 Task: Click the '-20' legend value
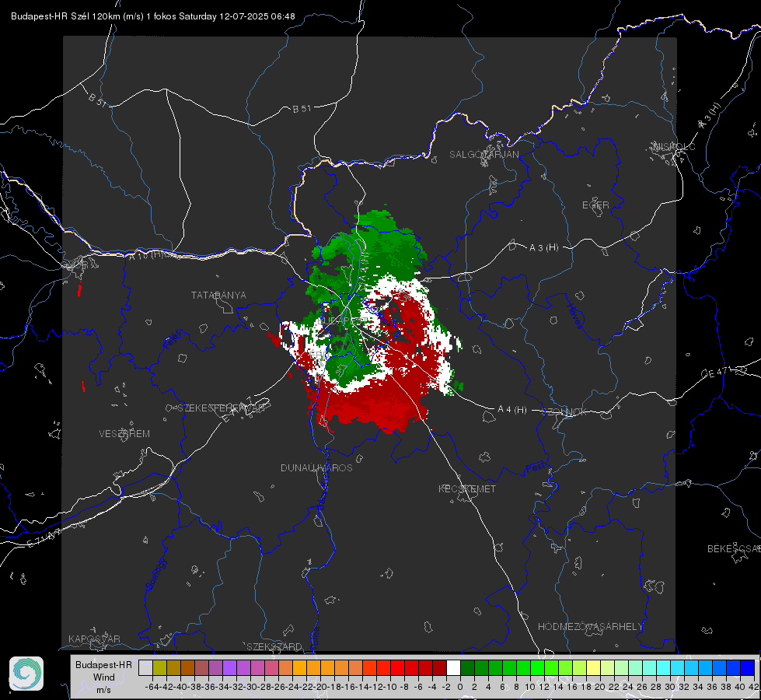point(321,687)
